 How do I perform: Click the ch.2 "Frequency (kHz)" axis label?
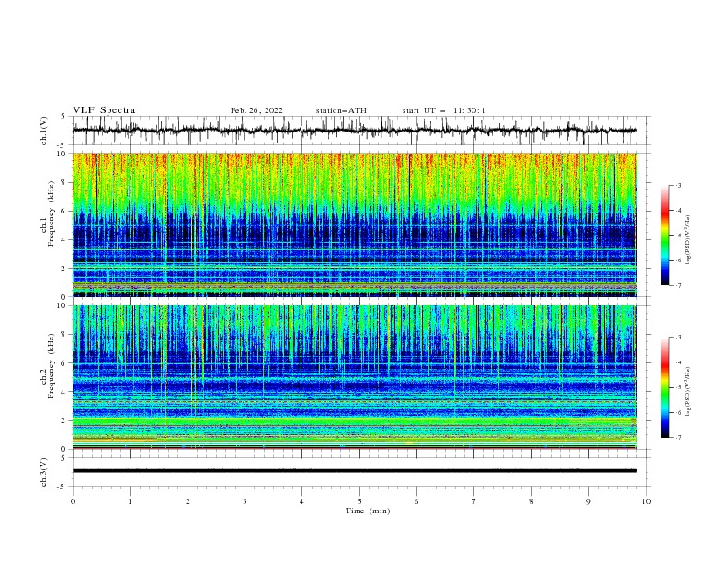51,366
